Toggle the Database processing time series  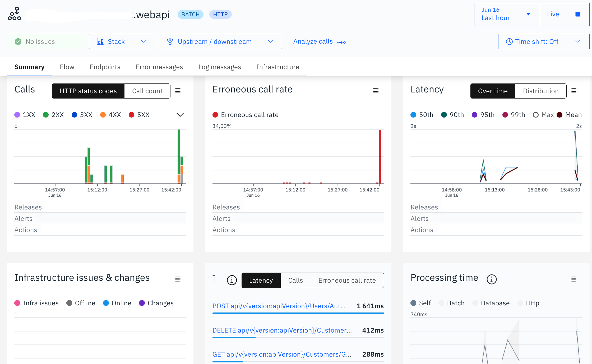(491, 303)
